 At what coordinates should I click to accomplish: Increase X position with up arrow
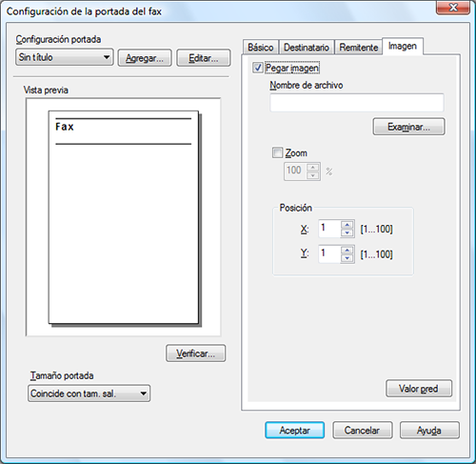click(347, 225)
